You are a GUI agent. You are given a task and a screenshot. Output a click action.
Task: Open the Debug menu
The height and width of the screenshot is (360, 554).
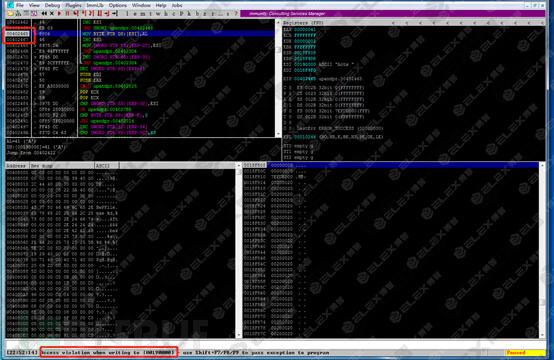[52, 5]
